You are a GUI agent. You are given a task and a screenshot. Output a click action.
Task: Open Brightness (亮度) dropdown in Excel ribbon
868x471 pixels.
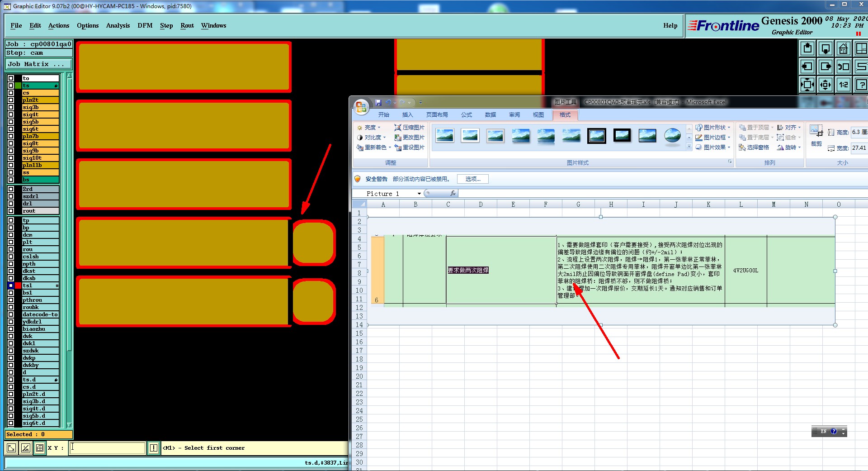369,128
